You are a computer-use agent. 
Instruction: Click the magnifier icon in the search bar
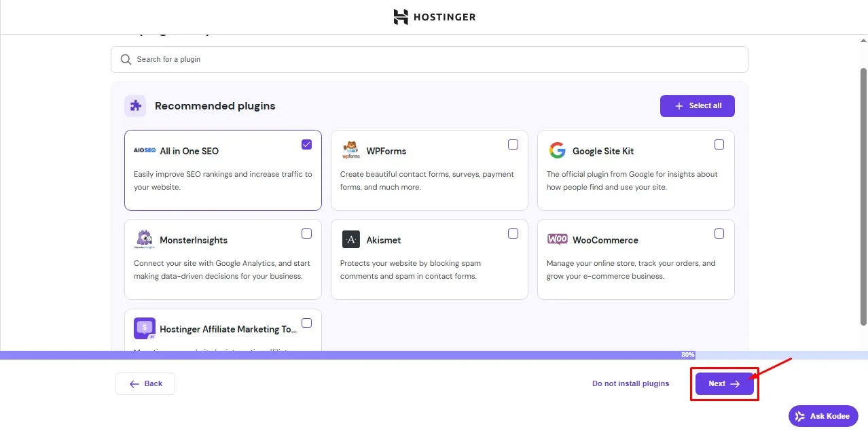pos(126,59)
